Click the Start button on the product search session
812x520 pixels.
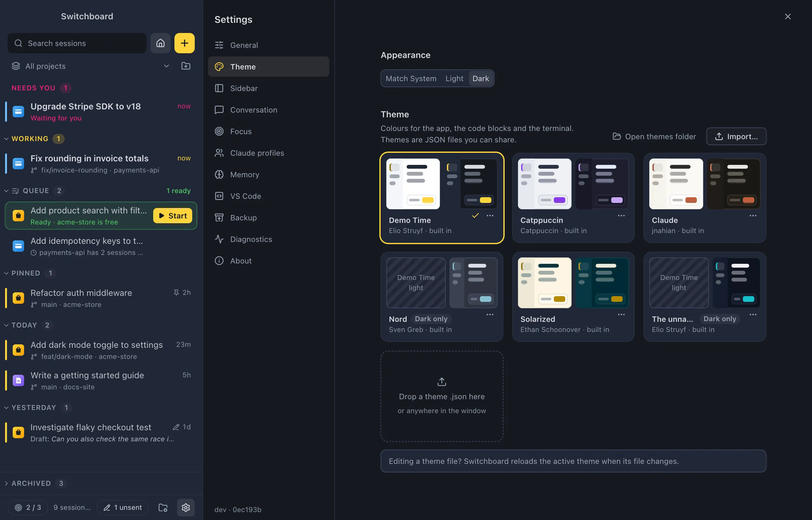click(173, 216)
